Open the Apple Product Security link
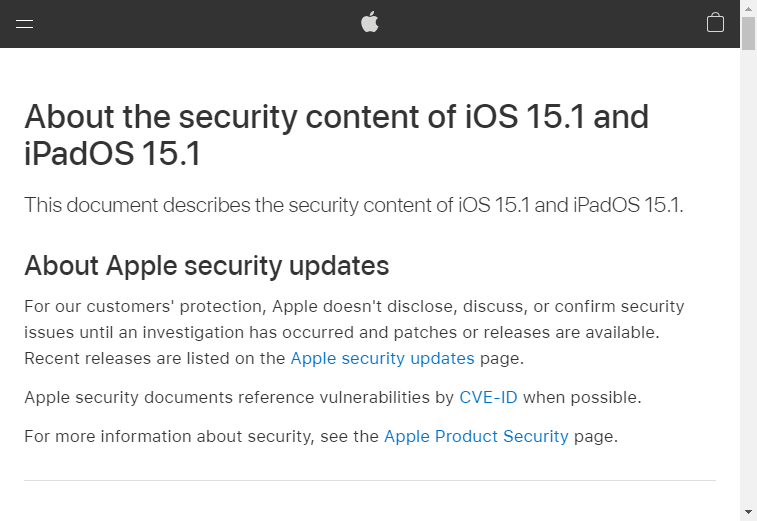This screenshot has height=521, width=757. click(x=476, y=436)
